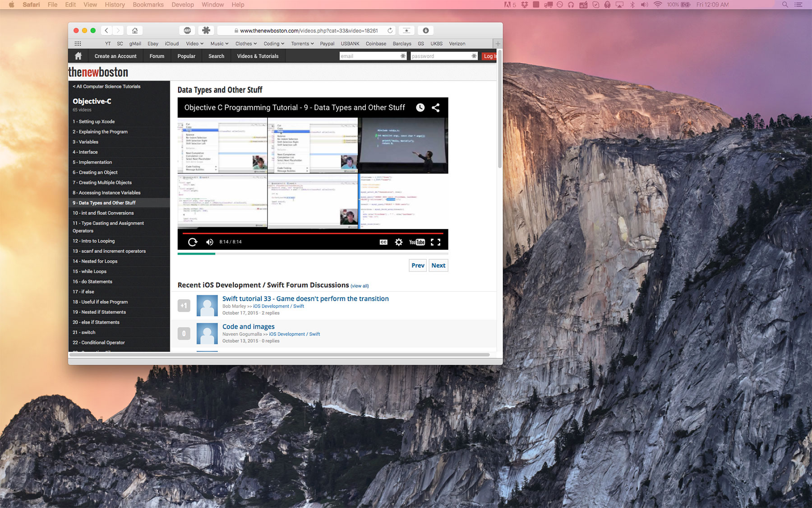Open Videos & Tutorials nav item
The width and height of the screenshot is (812, 508).
[258, 56]
